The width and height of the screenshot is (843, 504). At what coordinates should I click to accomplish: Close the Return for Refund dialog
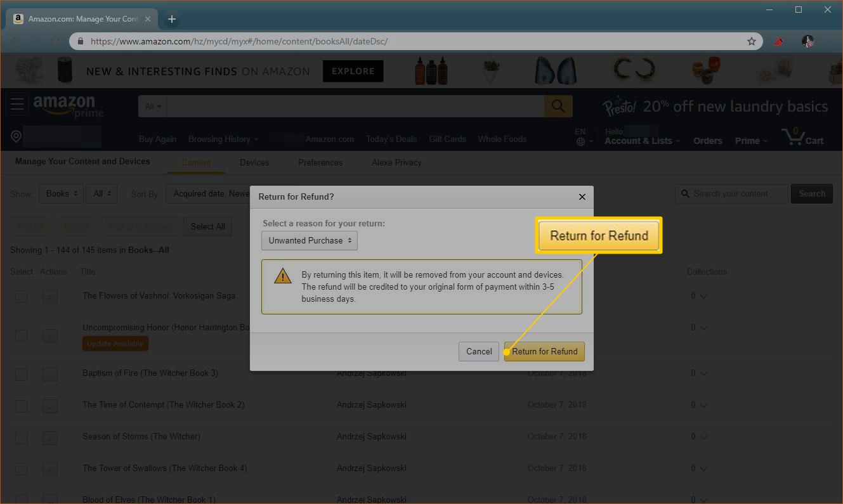[x=582, y=197]
